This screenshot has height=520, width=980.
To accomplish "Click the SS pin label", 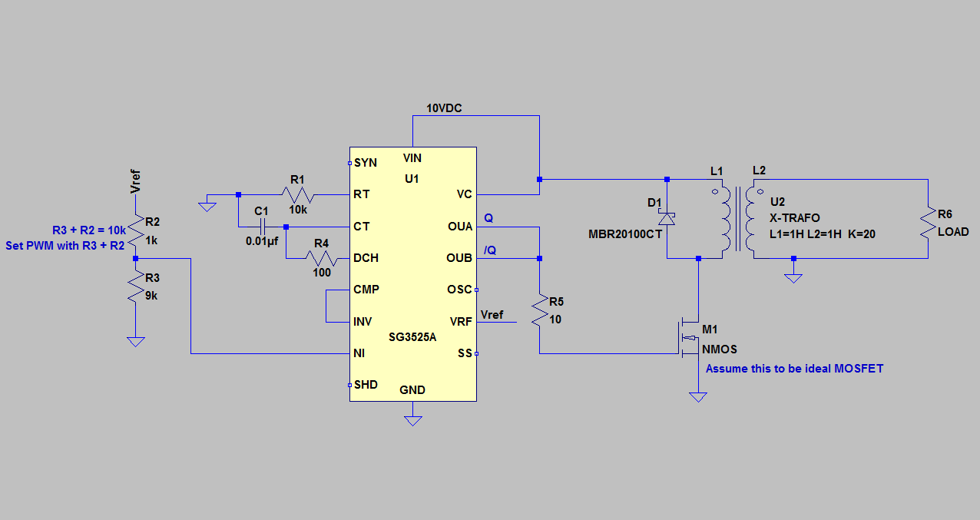I will [x=465, y=353].
